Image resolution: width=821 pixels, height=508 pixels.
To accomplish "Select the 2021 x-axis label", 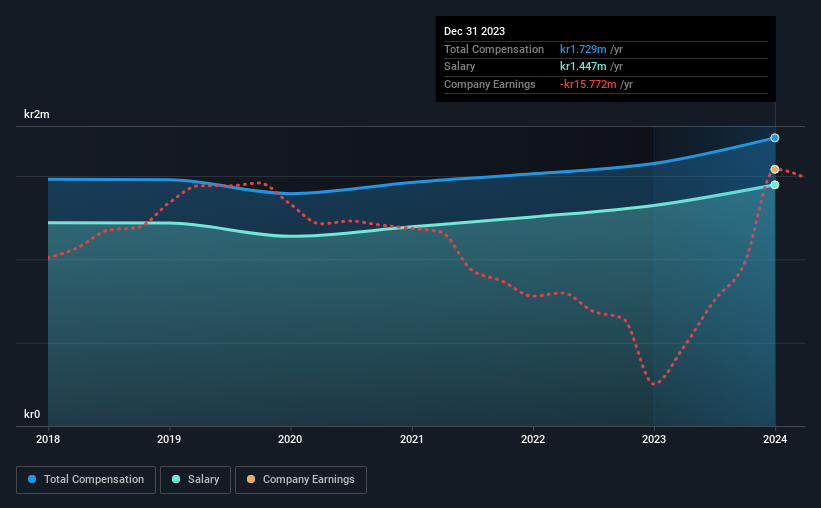I will point(412,439).
